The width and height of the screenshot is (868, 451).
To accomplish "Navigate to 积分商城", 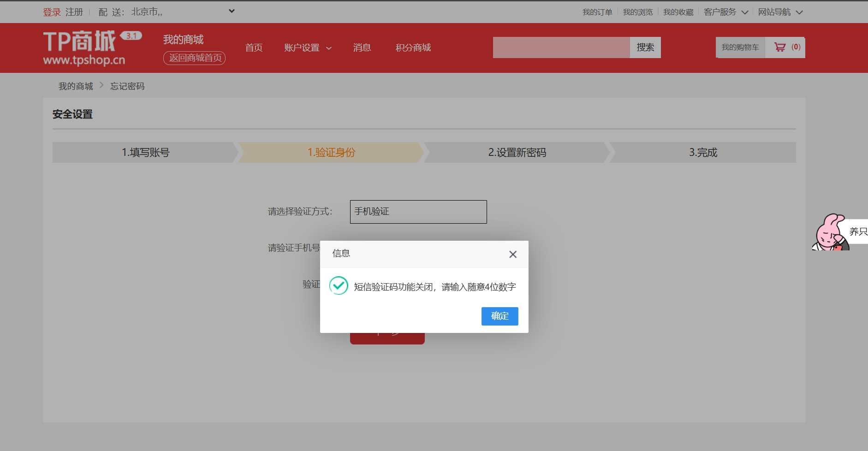I will click(412, 47).
